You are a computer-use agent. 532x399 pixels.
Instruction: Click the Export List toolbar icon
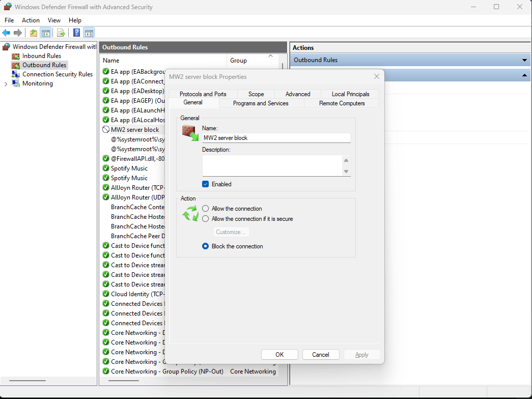(61, 33)
